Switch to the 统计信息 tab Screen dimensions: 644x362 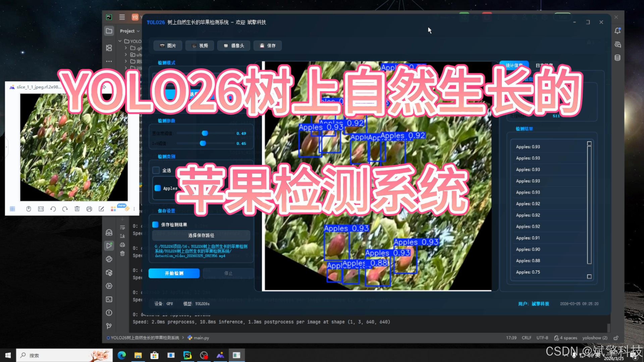point(514,65)
